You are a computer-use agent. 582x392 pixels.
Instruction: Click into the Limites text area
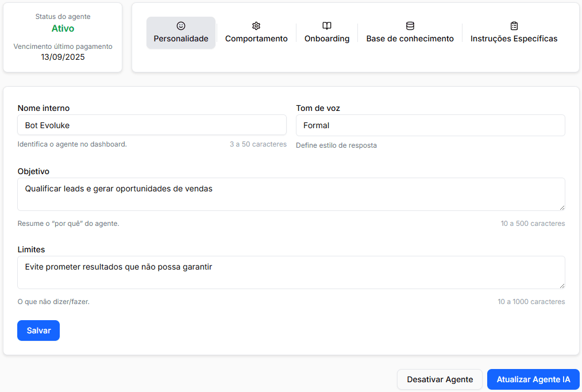click(291, 272)
